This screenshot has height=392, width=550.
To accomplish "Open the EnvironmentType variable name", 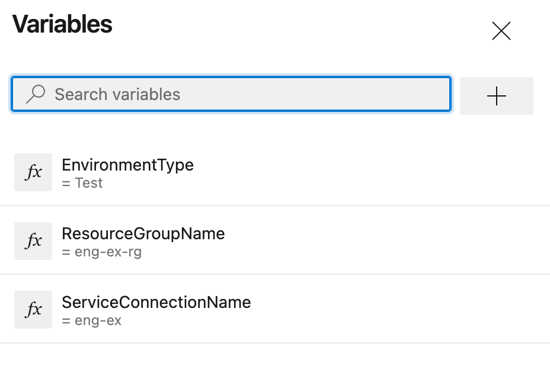I will [x=127, y=165].
